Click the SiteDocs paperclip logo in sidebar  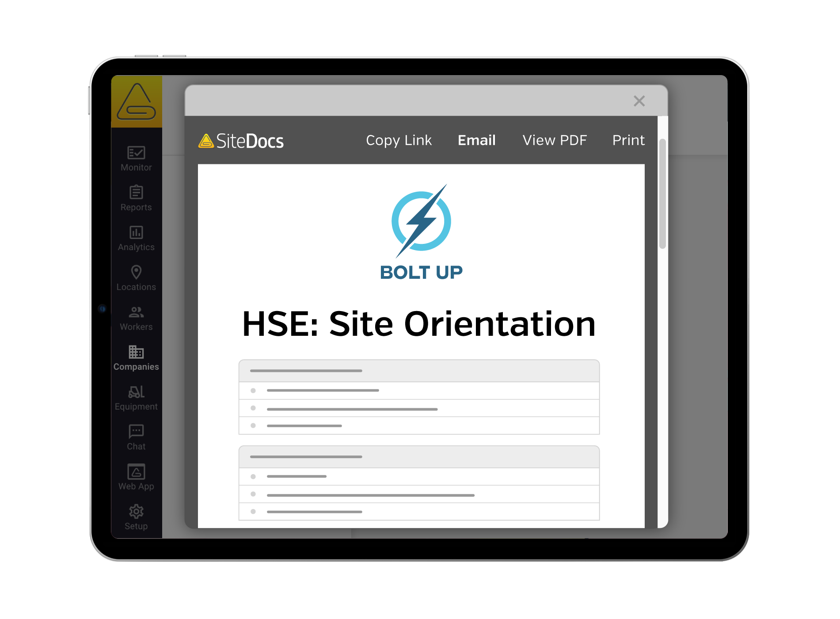(136, 102)
